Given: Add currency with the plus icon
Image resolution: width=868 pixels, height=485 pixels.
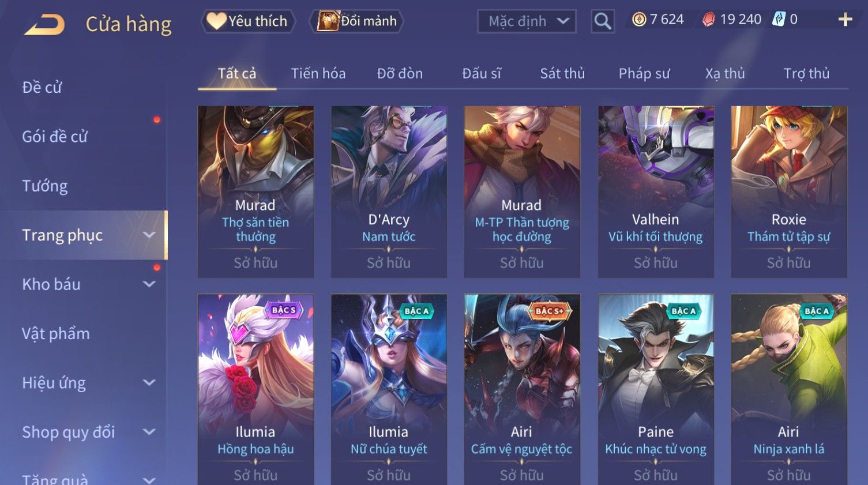Looking at the screenshot, I should click(845, 20).
